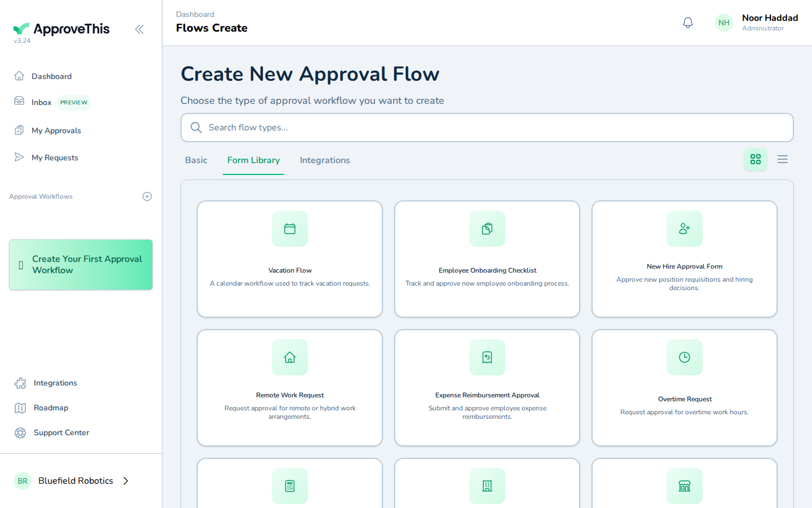Click 'A calendar workflow used to track vacation requests.'
Viewport: 812px width, 508px height.
pyautogui.click(x=290, y=283)
